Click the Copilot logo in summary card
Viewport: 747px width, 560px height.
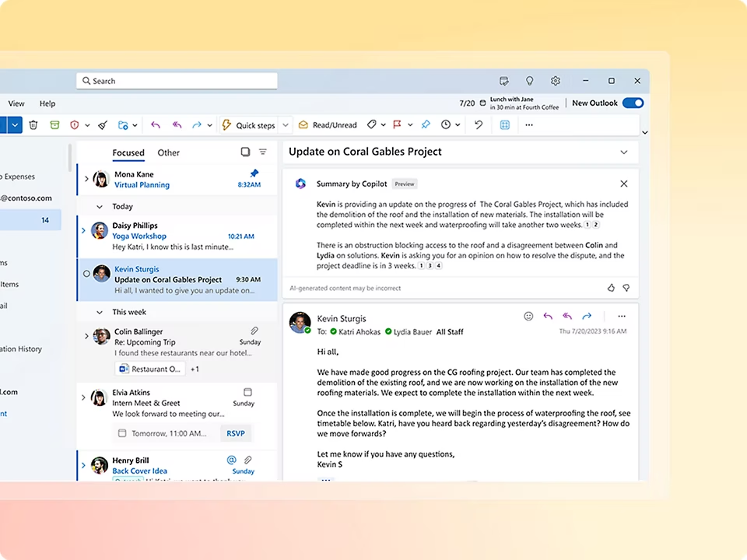tap(300, 184)
